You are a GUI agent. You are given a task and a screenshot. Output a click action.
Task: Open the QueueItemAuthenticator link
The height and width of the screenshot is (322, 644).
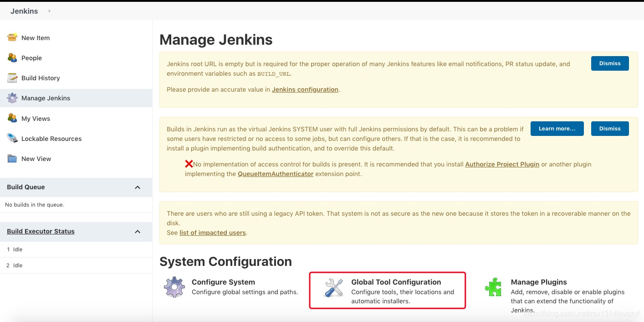(276, 174)
